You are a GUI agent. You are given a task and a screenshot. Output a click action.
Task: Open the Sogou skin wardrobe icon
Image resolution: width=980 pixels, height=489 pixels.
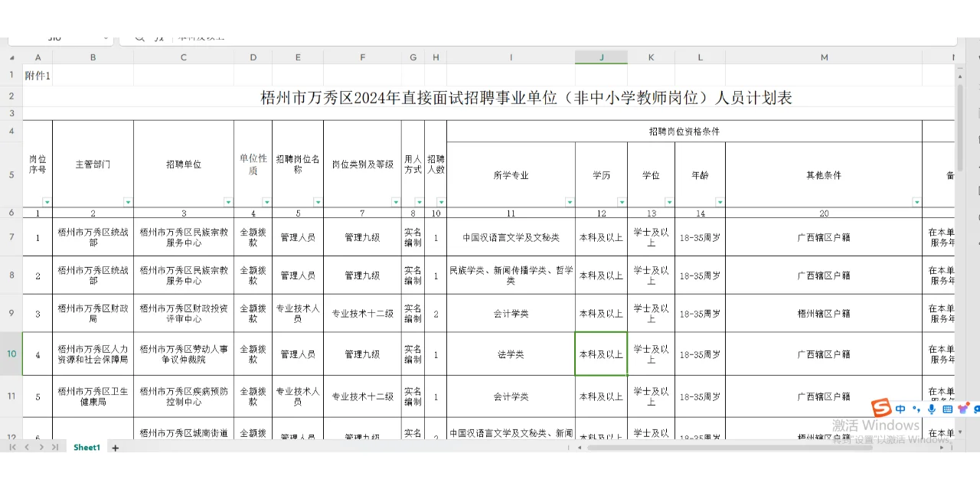[962, 410]
